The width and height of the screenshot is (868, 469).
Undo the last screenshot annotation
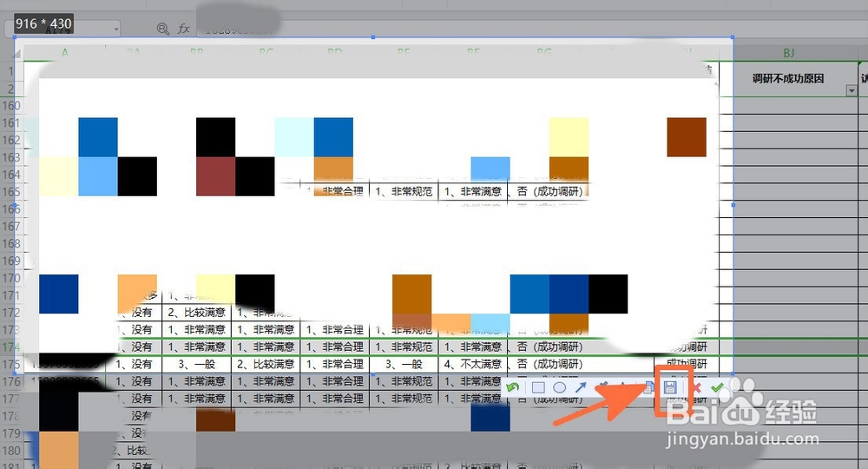tap(513, 387)
